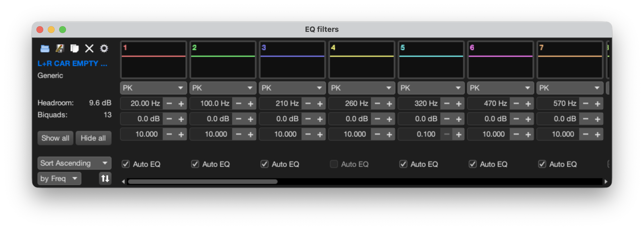Toggle Auto EQ for filter 5

click(x=403, y=164)
